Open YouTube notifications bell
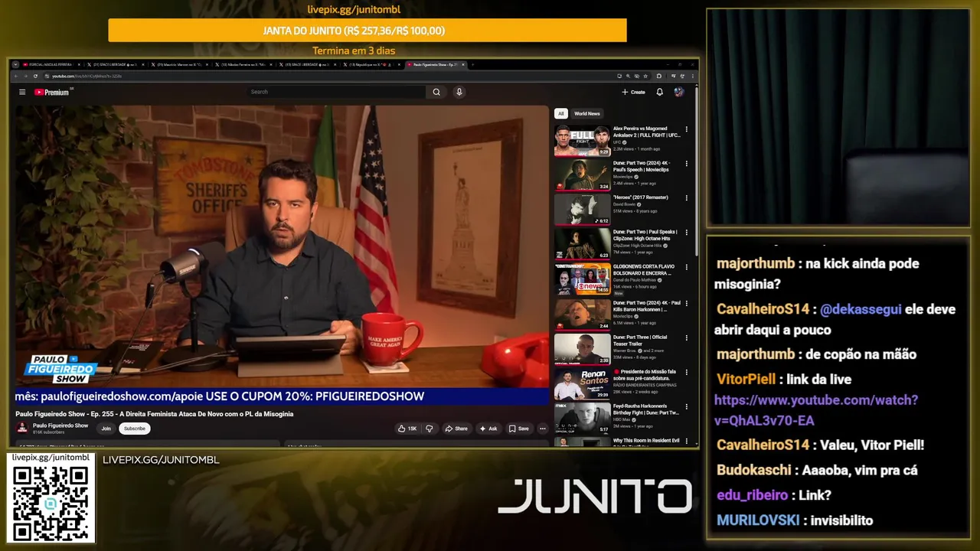 tap(659, 92)
